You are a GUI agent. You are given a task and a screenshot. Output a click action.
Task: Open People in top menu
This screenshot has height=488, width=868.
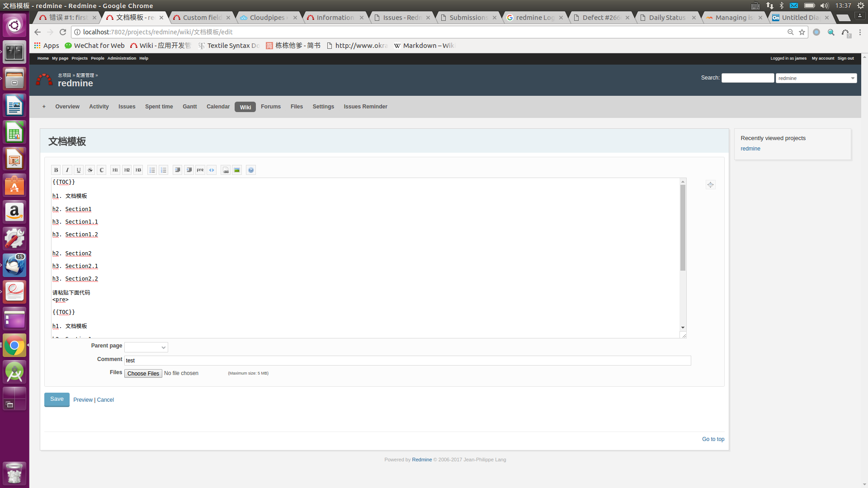(x=98, y=58)
